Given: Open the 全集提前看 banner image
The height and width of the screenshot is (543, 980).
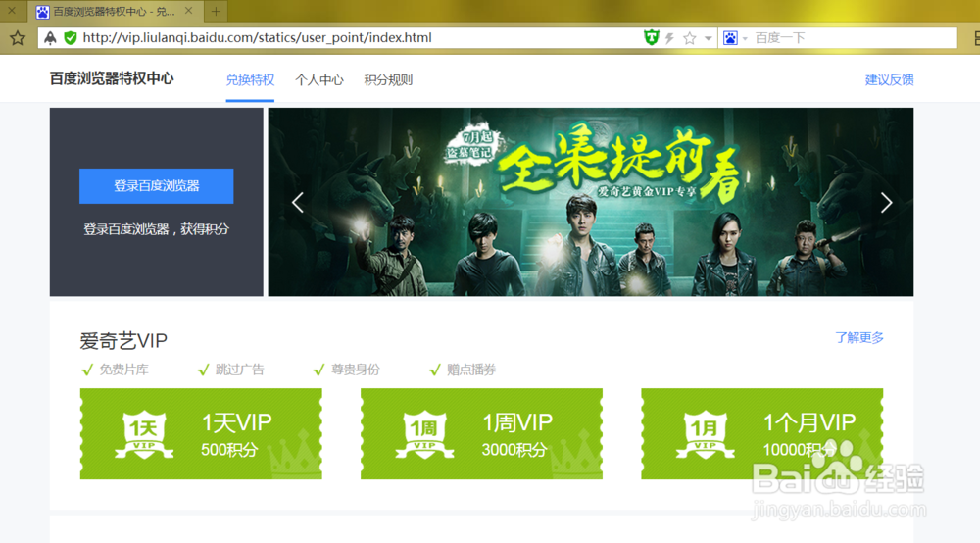Looking at the screenshot, I should click(x=591, y=202).
